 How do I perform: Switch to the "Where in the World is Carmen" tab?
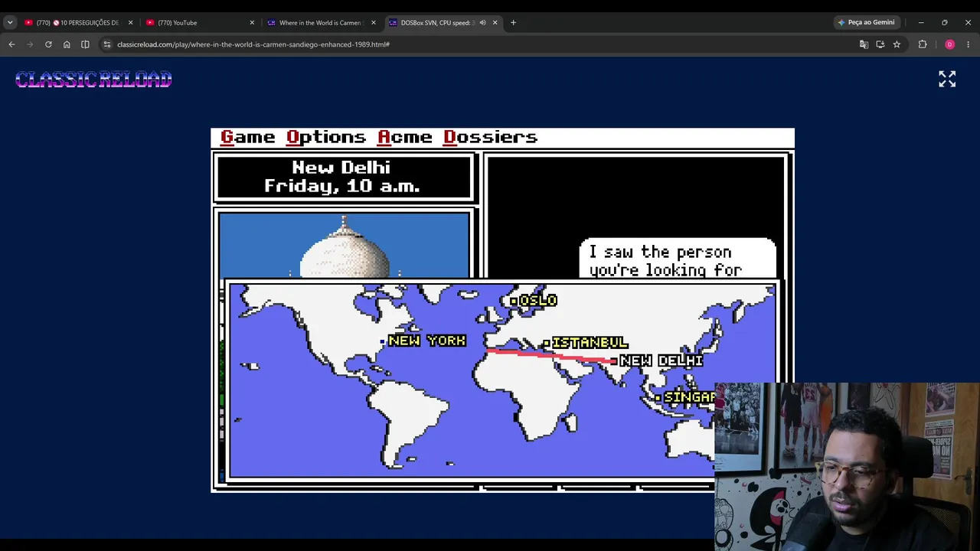click(322, 23)
